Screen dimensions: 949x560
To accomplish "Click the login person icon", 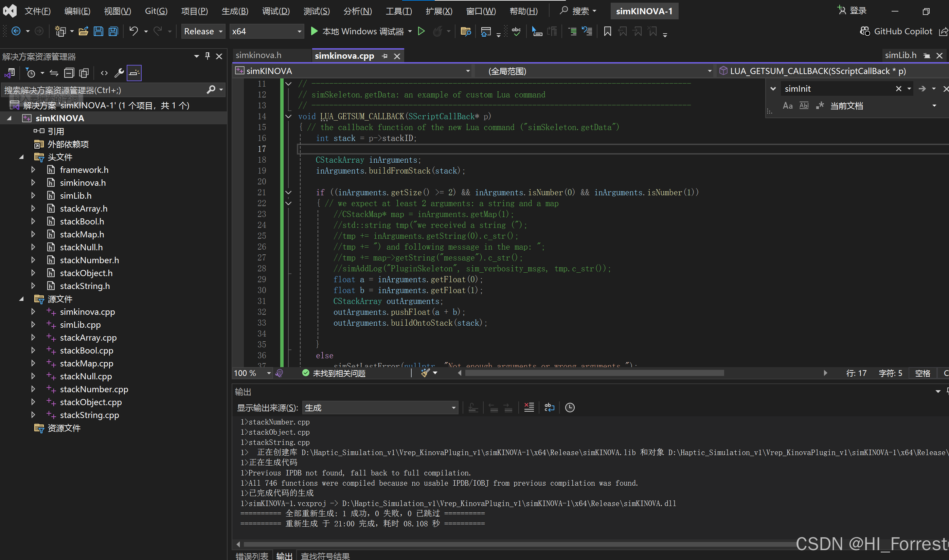I will click(841, 10).
